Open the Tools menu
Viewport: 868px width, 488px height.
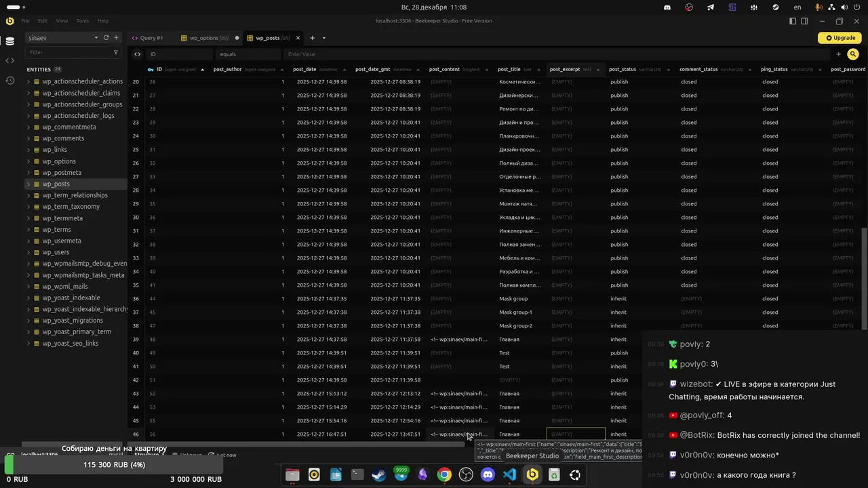[x=83, y=21]
